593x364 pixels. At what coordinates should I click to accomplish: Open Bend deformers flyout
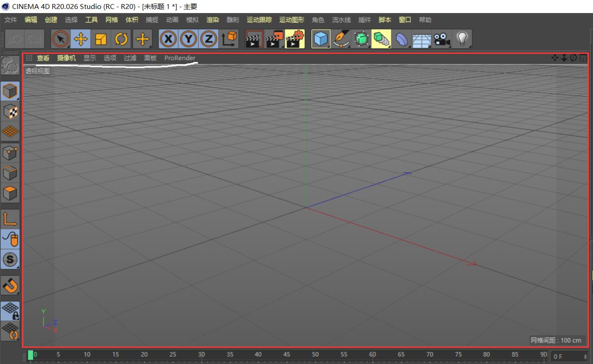pos(402,39)
